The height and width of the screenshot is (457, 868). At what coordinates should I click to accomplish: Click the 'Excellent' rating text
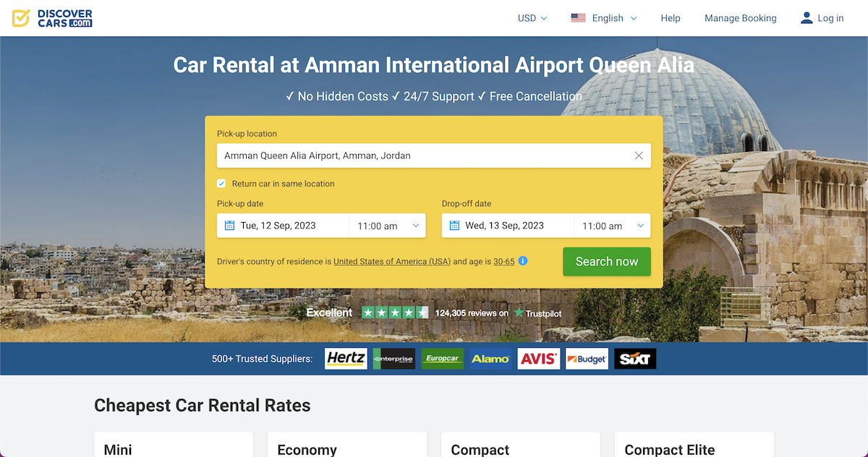(329, 313)
